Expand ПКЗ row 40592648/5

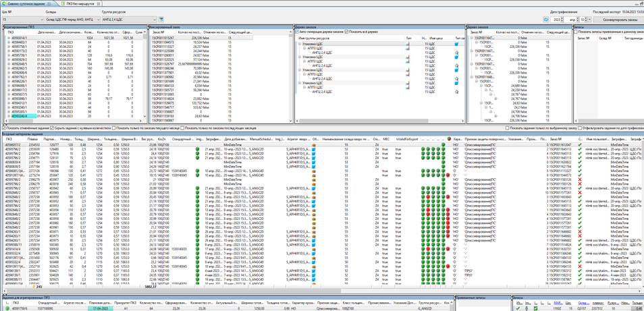click(x=9, y=63)
